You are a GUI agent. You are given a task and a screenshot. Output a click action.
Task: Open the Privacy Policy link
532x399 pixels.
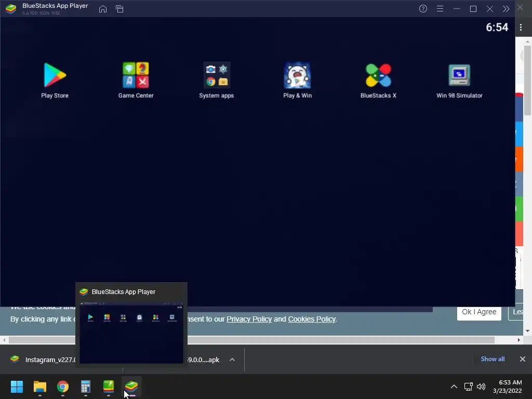click(249, 319)
